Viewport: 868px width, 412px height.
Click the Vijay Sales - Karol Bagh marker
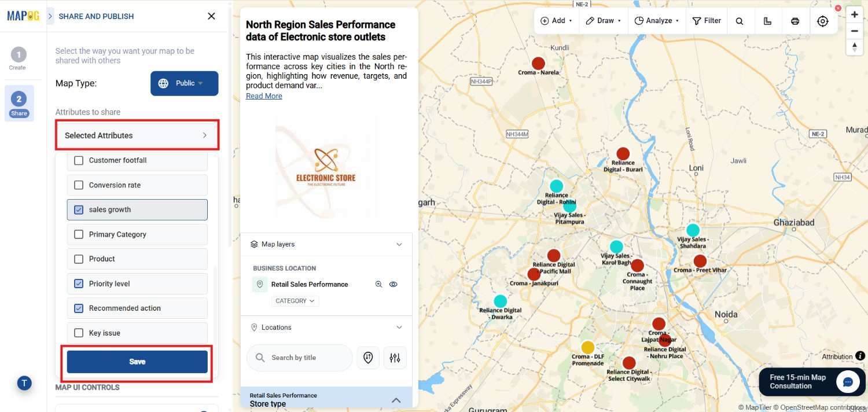pyautogui.click(x=616, y=247)
